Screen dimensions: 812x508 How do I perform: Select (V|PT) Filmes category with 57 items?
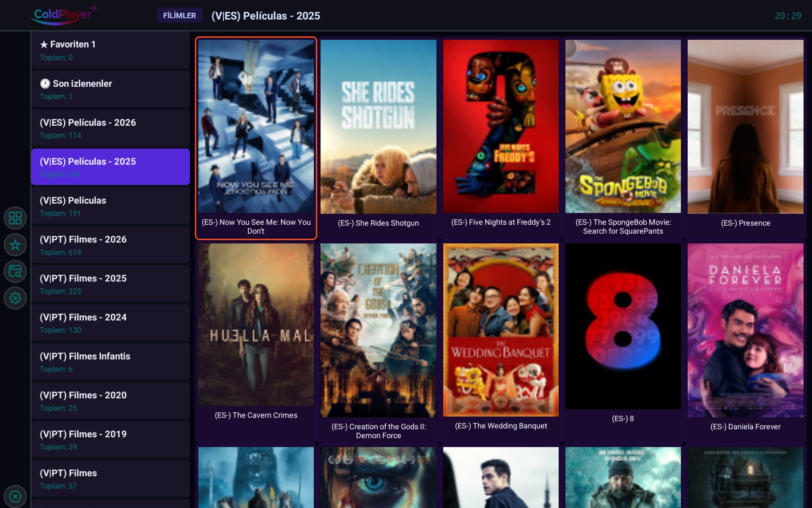tap(110, 478)
